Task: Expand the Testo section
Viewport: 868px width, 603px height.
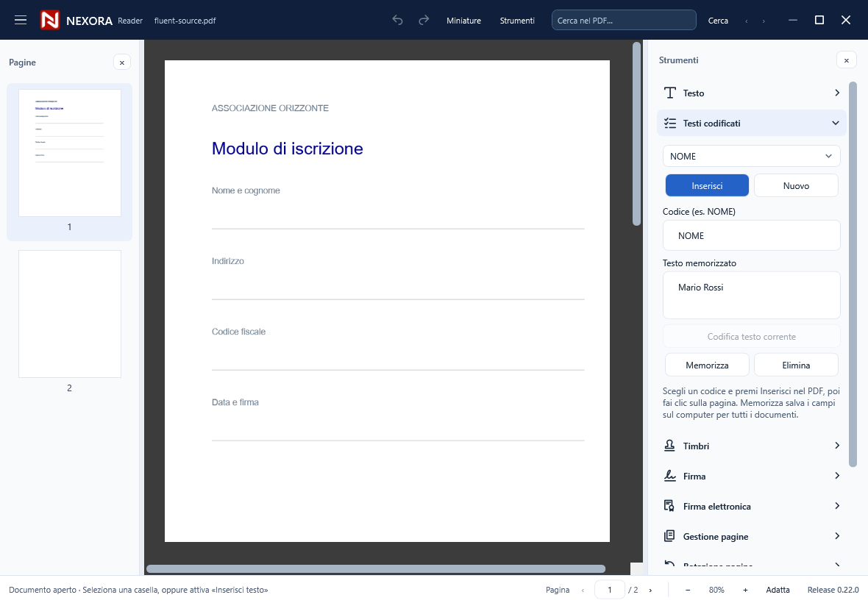Action: pos(837,93)
